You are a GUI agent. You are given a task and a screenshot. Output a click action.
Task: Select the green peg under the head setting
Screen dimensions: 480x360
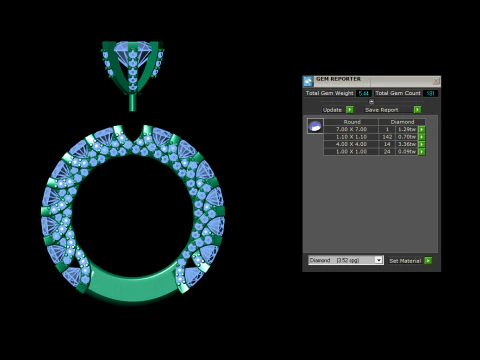click(x=132, y=102)
